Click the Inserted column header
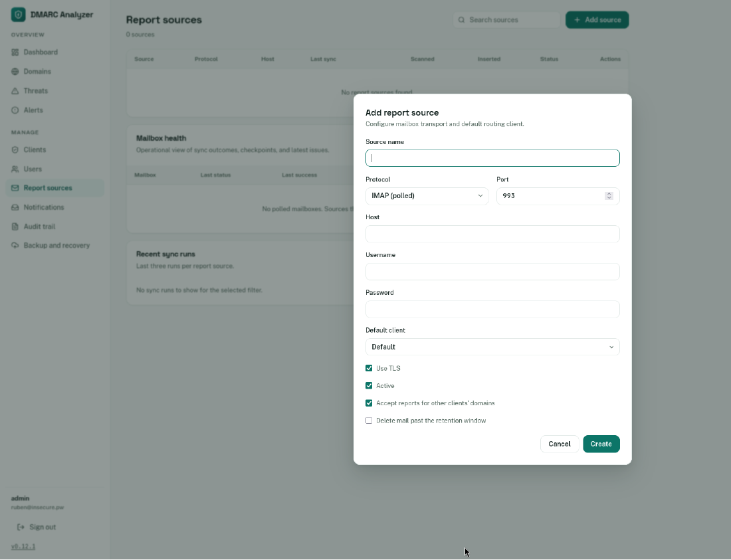 click(x=488, y=59)
